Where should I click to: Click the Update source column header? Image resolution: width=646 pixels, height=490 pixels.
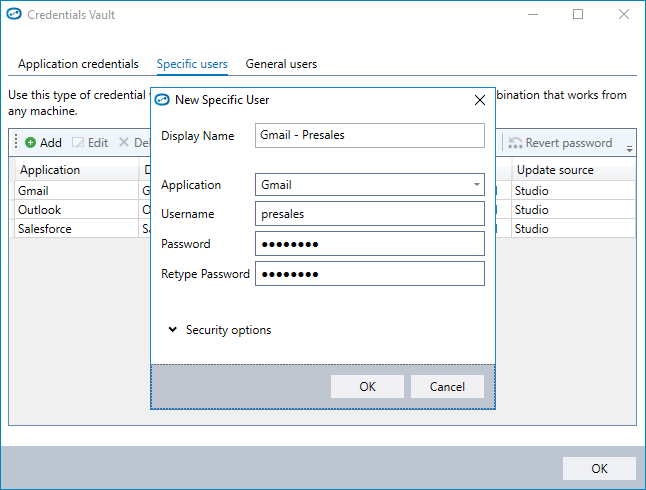(x=573, y=170)
